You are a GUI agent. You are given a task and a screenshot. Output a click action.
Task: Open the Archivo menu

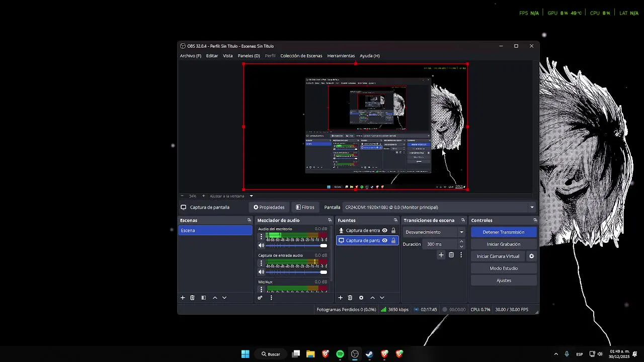click(x=191, y=56)
